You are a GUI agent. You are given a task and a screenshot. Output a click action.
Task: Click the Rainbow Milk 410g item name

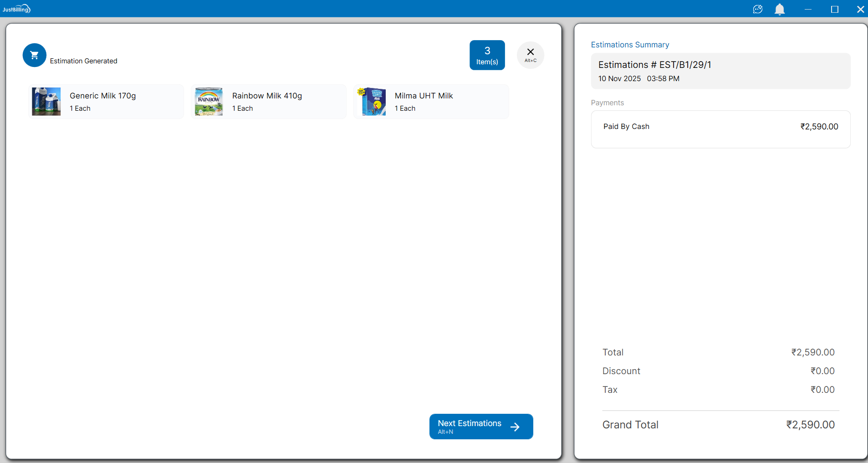[x=267, y=96]
